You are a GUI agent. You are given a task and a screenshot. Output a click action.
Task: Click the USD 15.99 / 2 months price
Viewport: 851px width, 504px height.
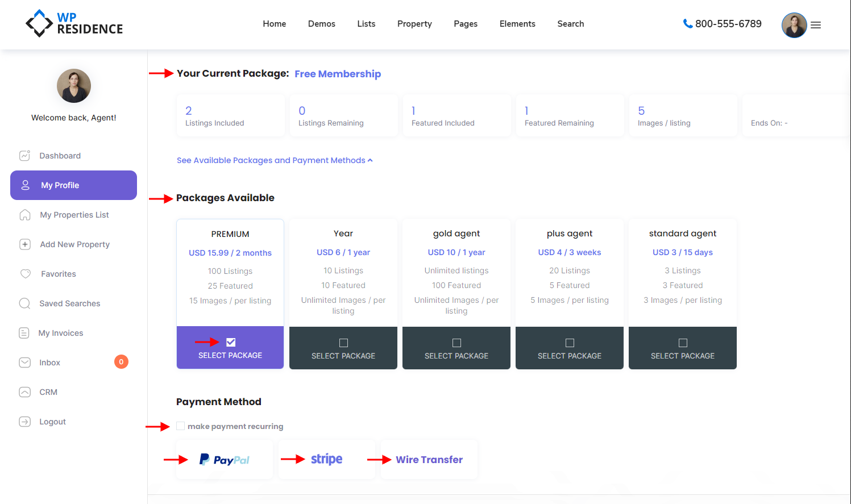pos(230,253)
